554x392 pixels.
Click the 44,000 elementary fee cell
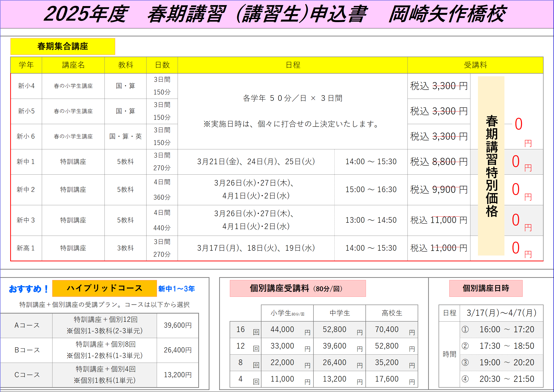[282, 330]
